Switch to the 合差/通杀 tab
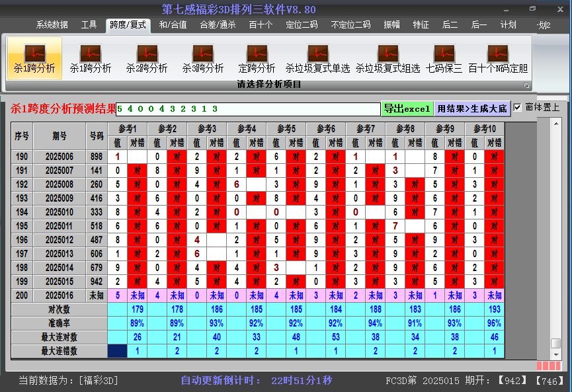 [x=218, y=25]
